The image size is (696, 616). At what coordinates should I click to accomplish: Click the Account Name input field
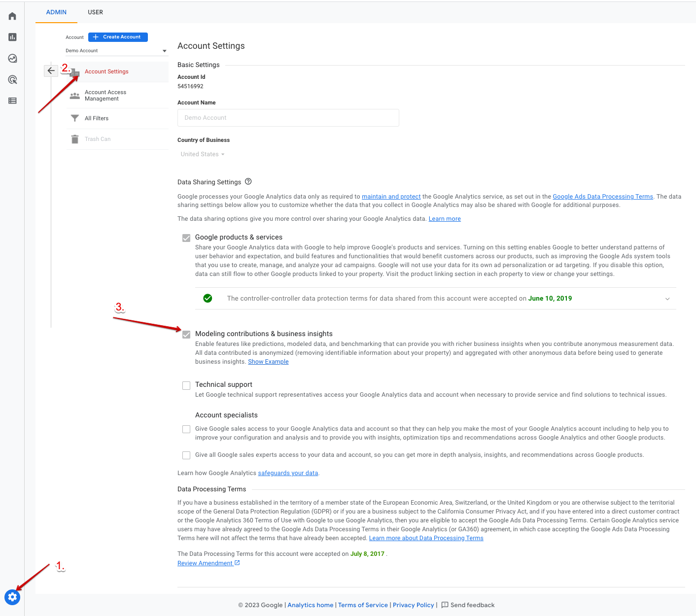pyautogui.click(x=288, y=118)
